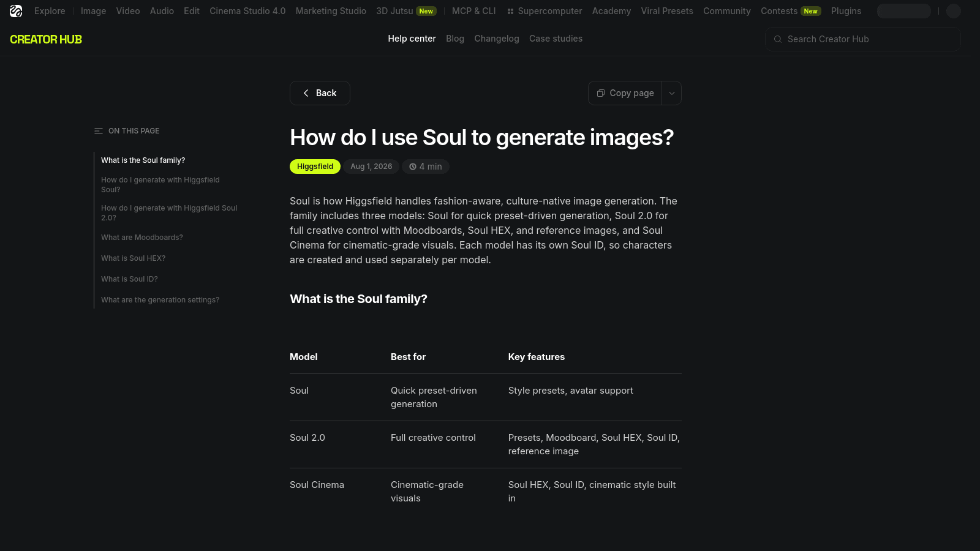Jump to How do I generate with Higgsfield Soul?

(160, 185)
